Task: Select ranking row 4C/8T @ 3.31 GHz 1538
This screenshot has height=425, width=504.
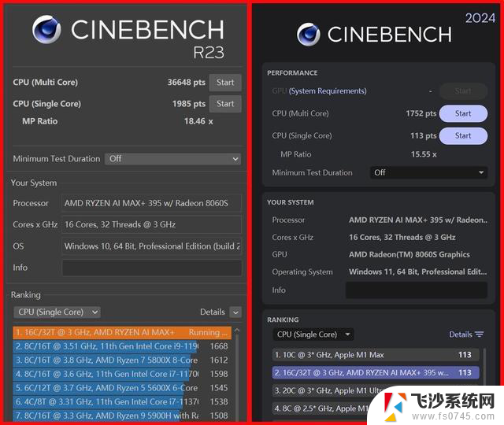Action: [122, 402]
